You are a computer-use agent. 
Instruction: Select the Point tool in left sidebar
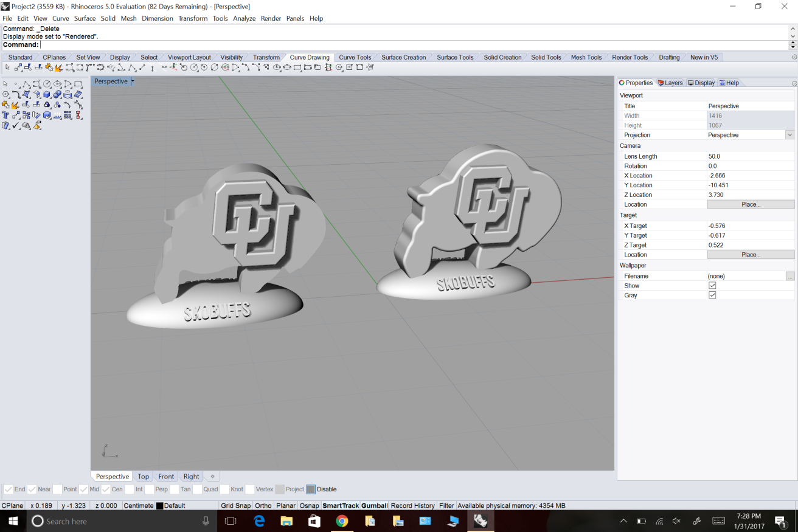16,84
